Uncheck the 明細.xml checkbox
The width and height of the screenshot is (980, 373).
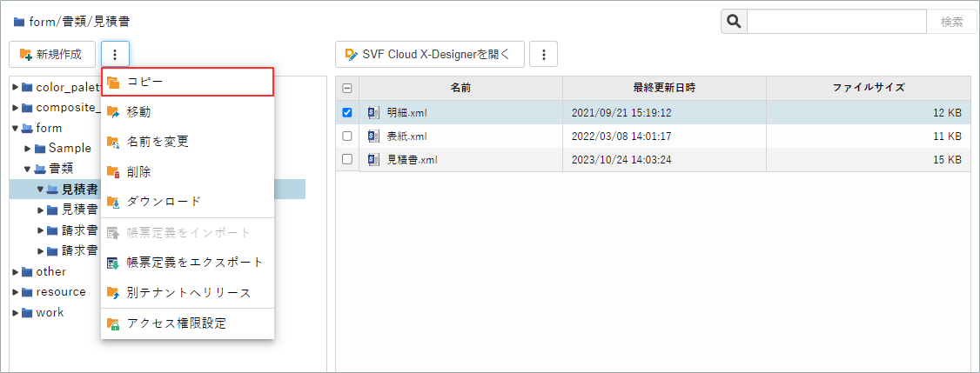point(347,112)
